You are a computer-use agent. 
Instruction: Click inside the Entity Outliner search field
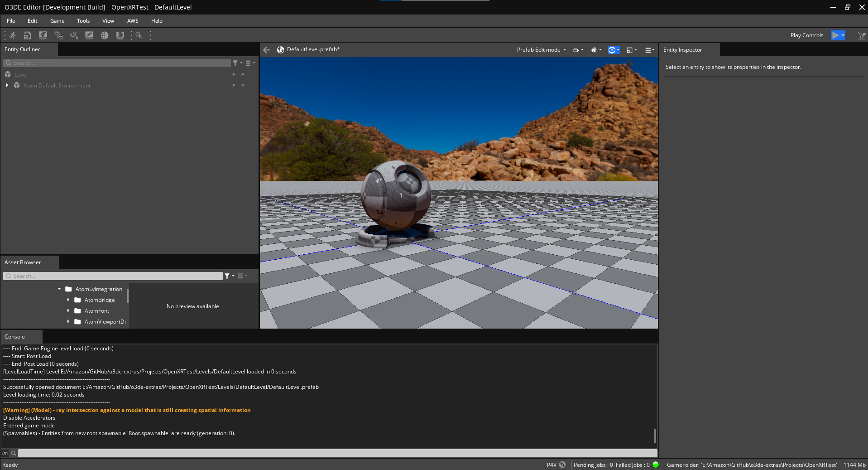coord(113,63)
